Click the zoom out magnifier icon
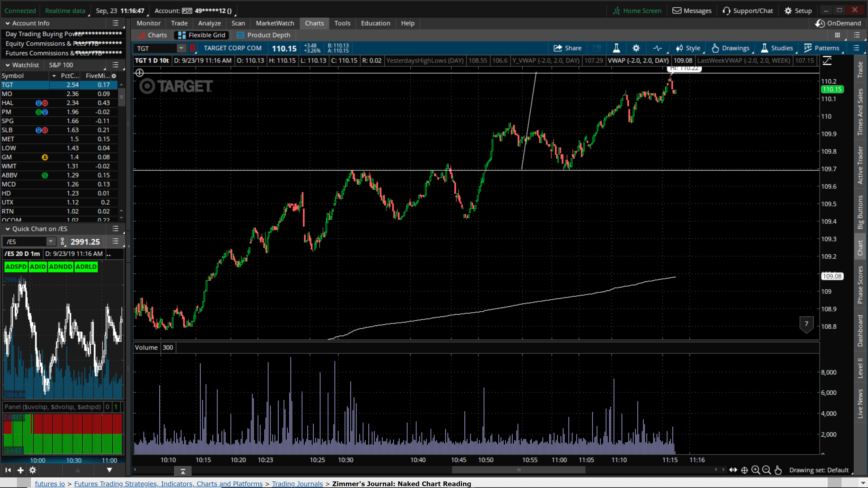This screenshot has width=868, height=488. coord(767,470)
